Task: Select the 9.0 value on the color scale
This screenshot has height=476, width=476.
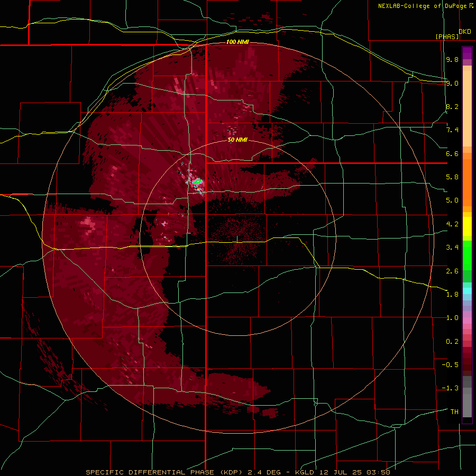Action: (452, 83)
